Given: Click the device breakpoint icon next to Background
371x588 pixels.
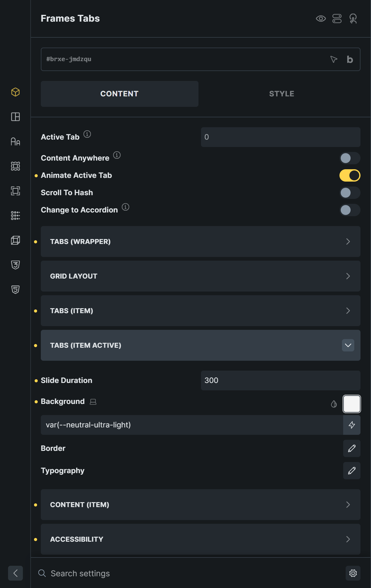Looking at the screenshot, I should [x=93, y=402].
